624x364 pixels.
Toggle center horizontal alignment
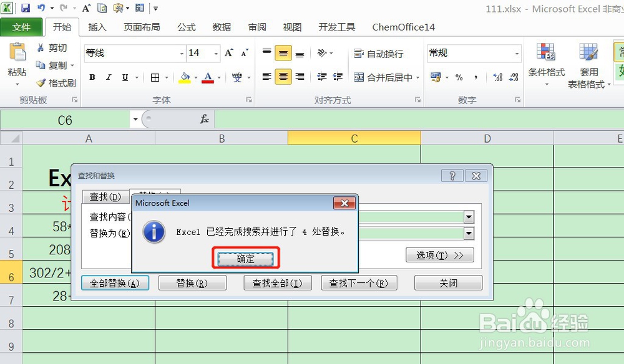(283, 76)
